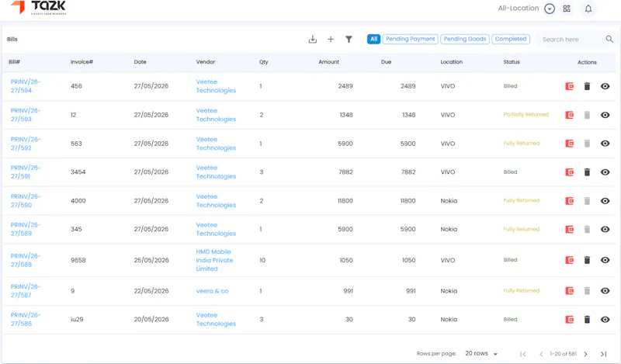The height and width of the screenshot is (364, 621).
Task: Click 1-20 of 581 pagination text
Action: pyautogui.click(x=564, y=354)
